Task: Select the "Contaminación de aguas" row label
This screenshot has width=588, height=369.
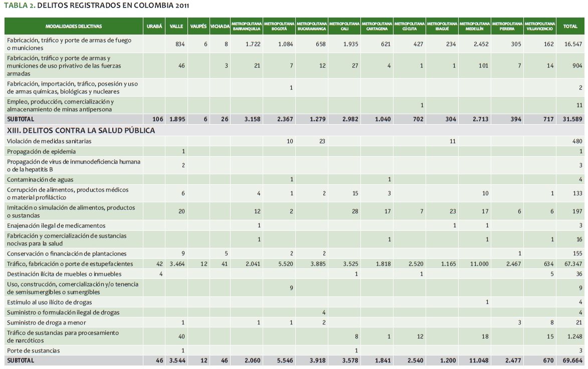Action: tap(41, 180)
